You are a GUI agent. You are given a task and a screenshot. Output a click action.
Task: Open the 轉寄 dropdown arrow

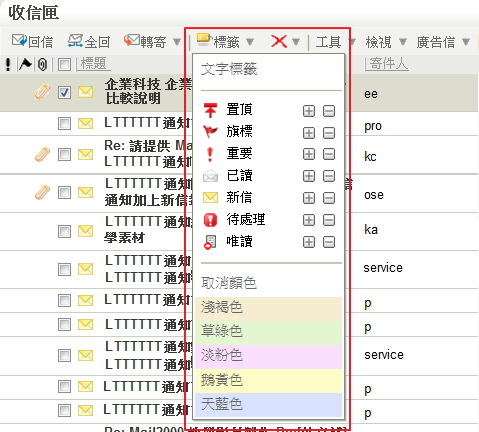tap(177, 42)
